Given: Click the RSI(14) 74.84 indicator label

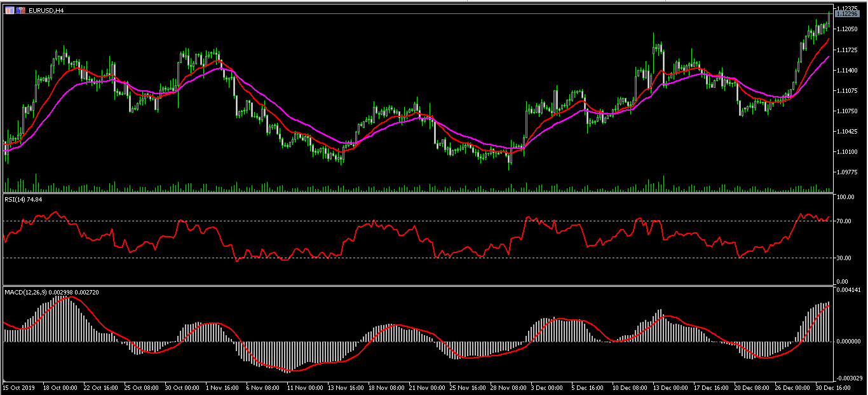Looking at the screenshot, I should click(24, 200).
